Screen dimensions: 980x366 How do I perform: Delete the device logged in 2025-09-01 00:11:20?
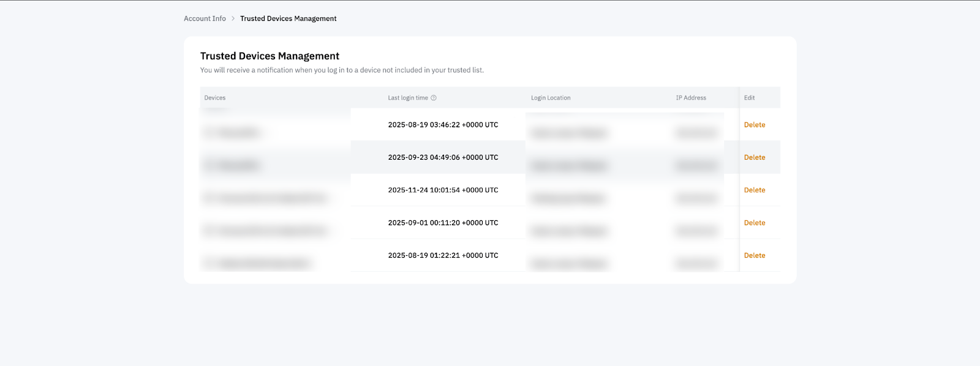click(754, 223)
